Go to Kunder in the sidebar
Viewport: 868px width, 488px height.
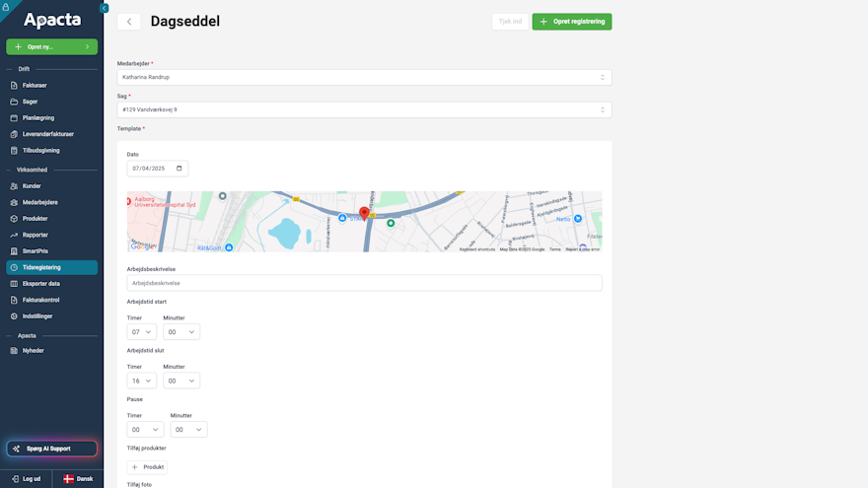(x=52, y=186)
